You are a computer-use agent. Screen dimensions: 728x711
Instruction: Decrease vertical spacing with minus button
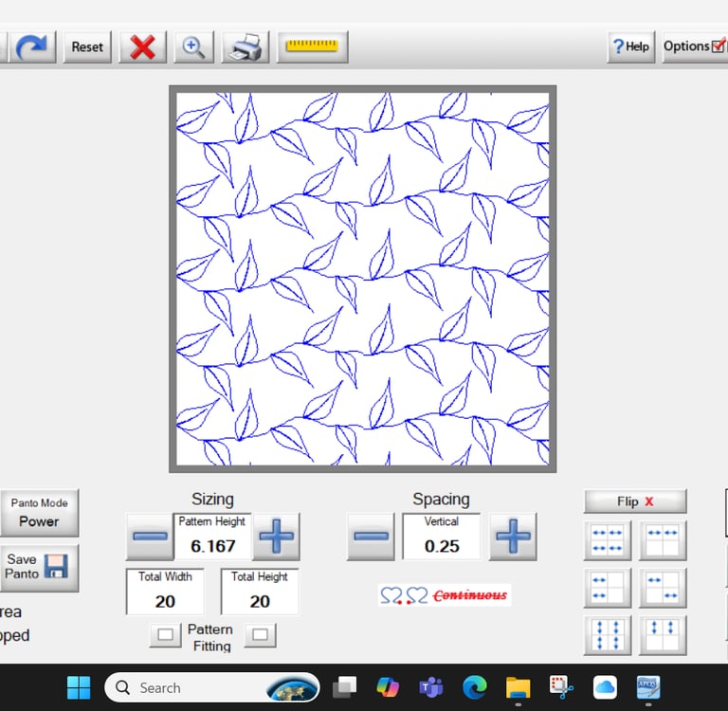click(371, 537)
